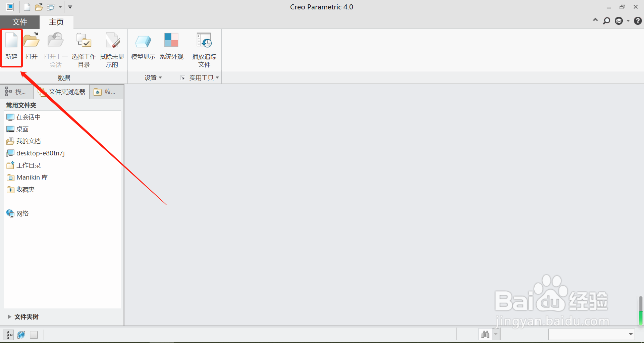This screenshot has width=644, height=343.
Task: Click 播放追踪文件 (play trail file)
Action: coord(204,50)
